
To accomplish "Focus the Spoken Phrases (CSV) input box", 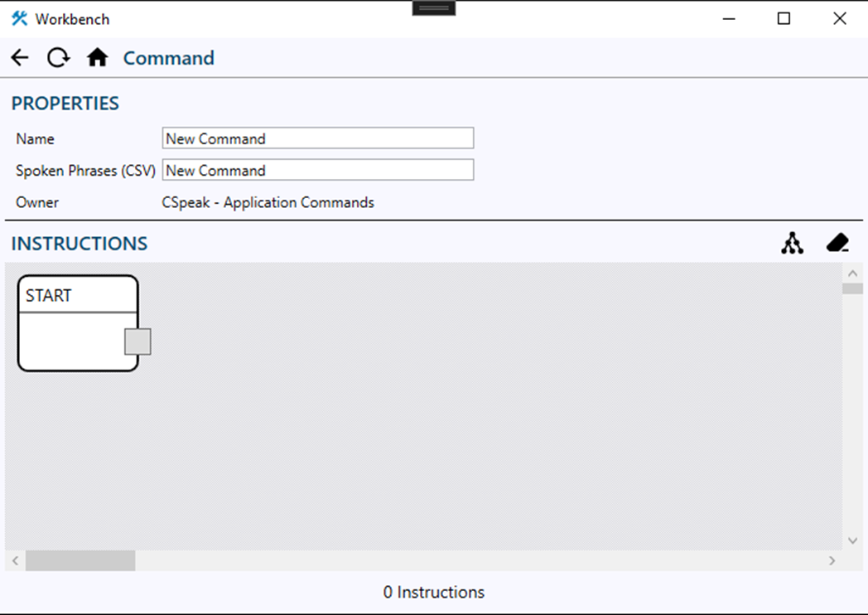I will point(318,171).
